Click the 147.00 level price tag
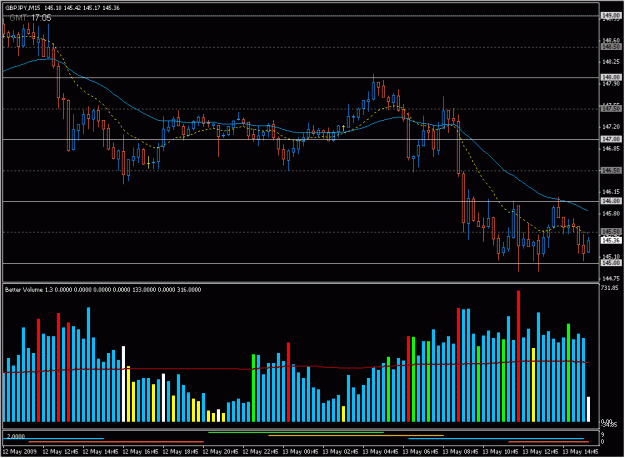 [611, 139]
